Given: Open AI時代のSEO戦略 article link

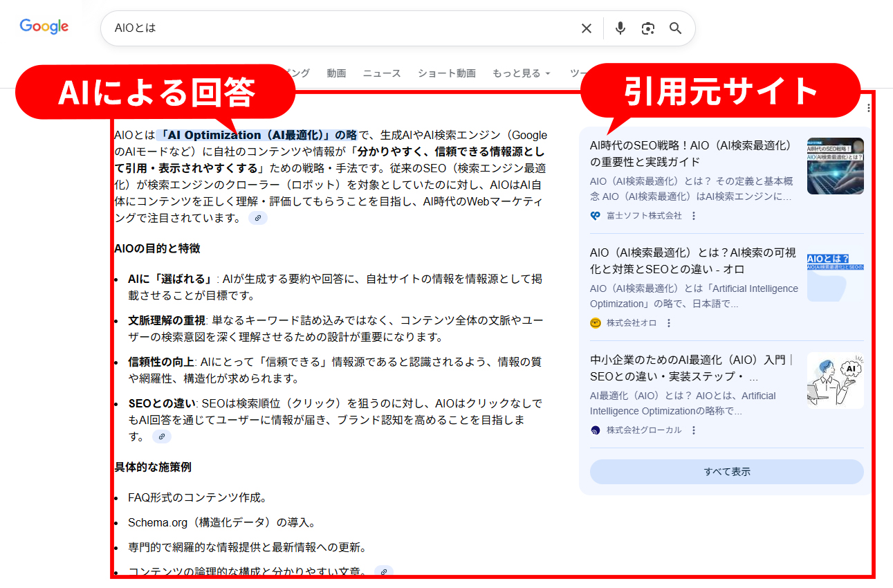Looking at the screenshot, I should [690, 154].
